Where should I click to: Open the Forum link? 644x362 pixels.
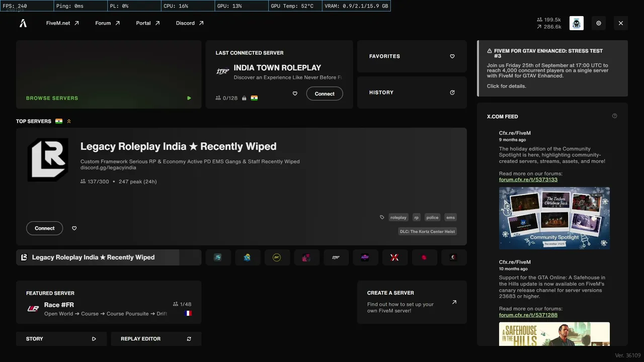click(x=108, y=23)
